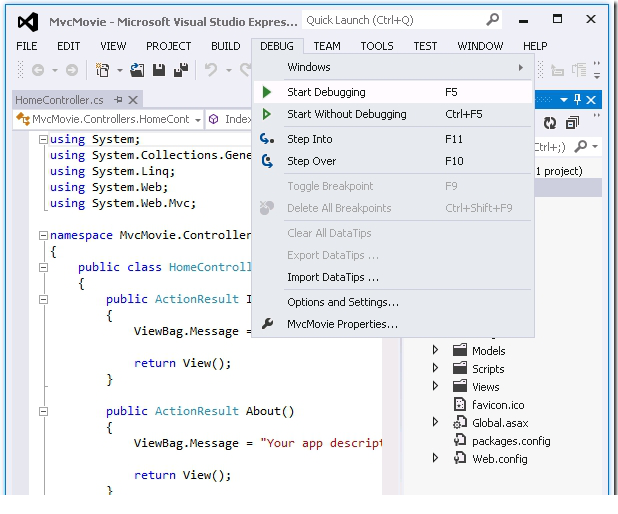The height and width of the screenshot is (514, 618).
Task: Click the green Start Debugging play icon
Action: (x=267, y=92)
